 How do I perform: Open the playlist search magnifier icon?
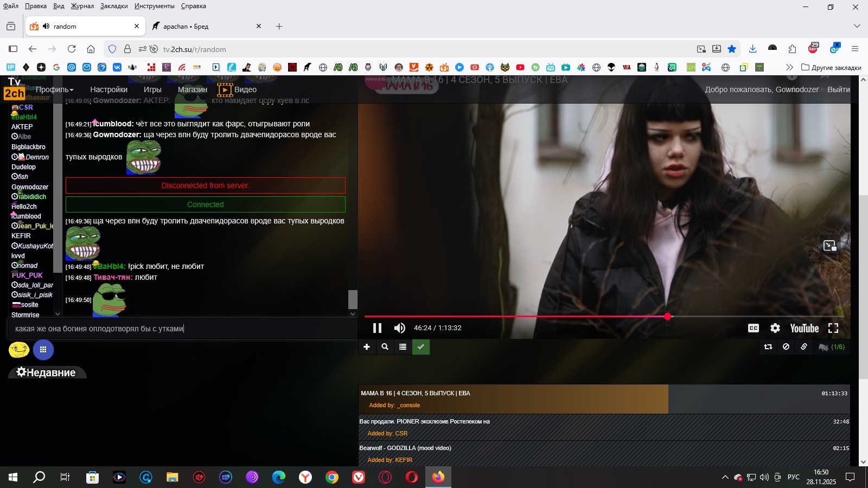tap(385, 347)
